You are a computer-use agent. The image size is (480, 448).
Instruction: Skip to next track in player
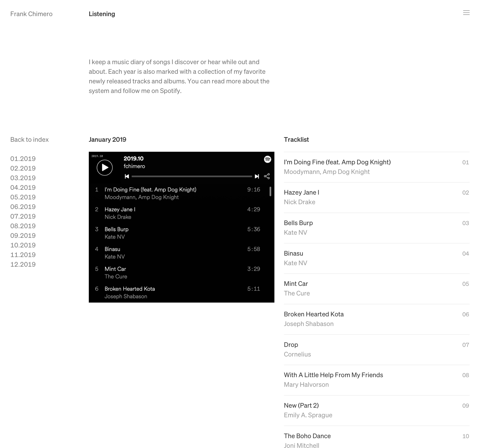point(257,176)
